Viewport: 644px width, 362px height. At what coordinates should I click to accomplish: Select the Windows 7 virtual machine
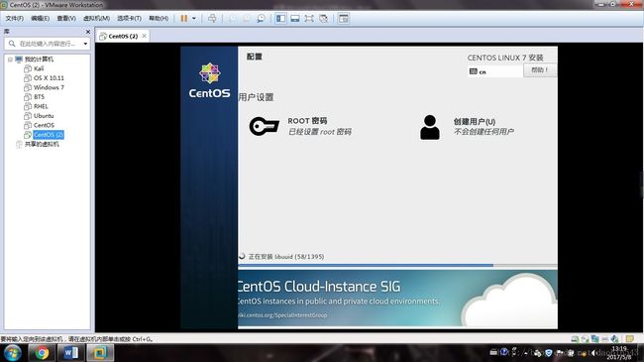click(49, 87)
